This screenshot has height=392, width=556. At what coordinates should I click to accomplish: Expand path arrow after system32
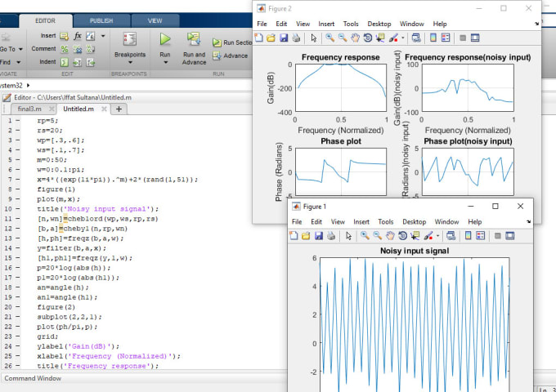pyautogui.click(x=28, y=85)
